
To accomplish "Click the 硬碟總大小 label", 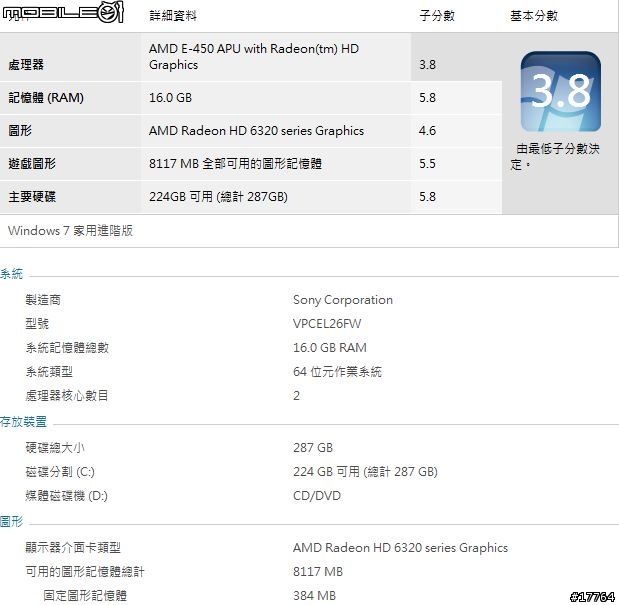I will (x=55, y=448).
